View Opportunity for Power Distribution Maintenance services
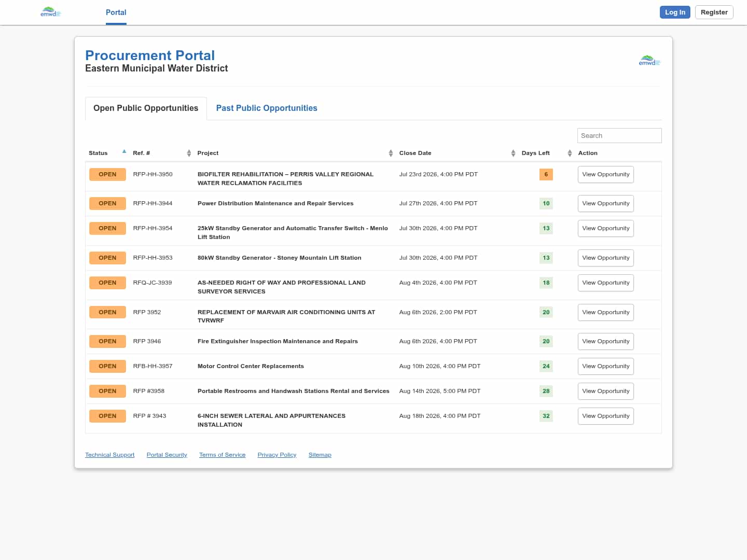This screenshot has height=560, width=747. (605, 204)
